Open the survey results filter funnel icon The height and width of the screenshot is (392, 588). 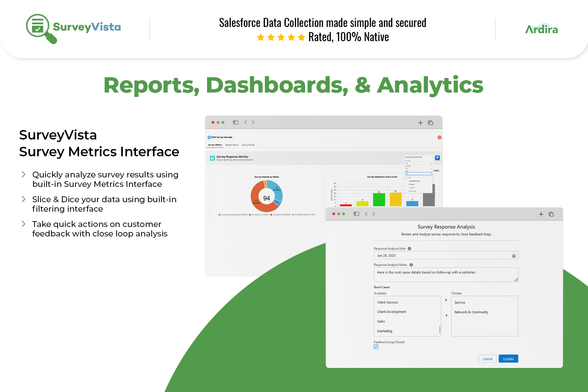point(437,158)
